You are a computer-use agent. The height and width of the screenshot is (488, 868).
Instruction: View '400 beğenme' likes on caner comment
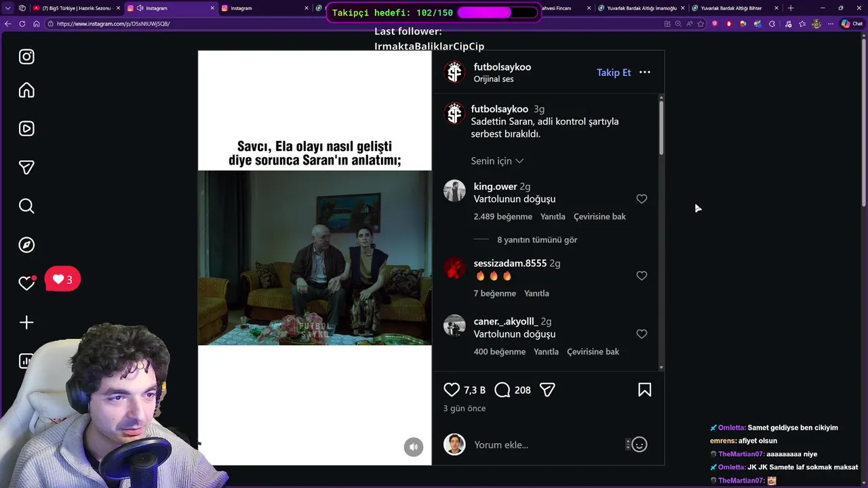(499, 352)
